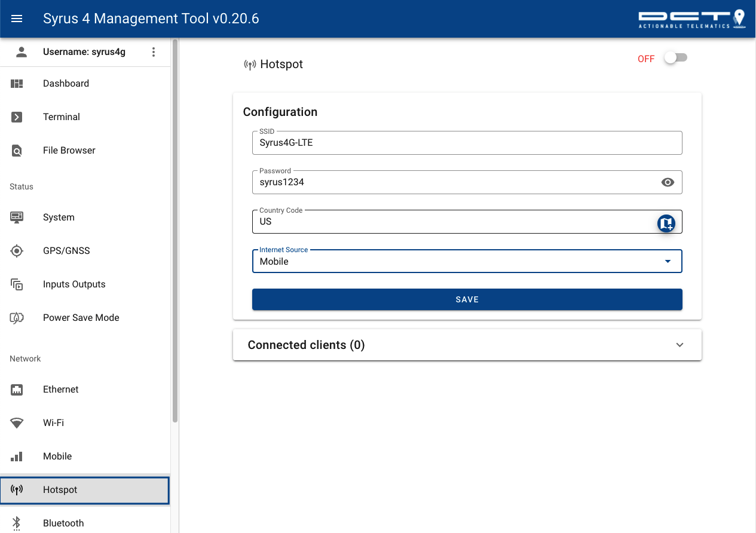Screen dimensions: 756x533
Task: Click the Dashboard grid icon
Action: coord(17,84)
